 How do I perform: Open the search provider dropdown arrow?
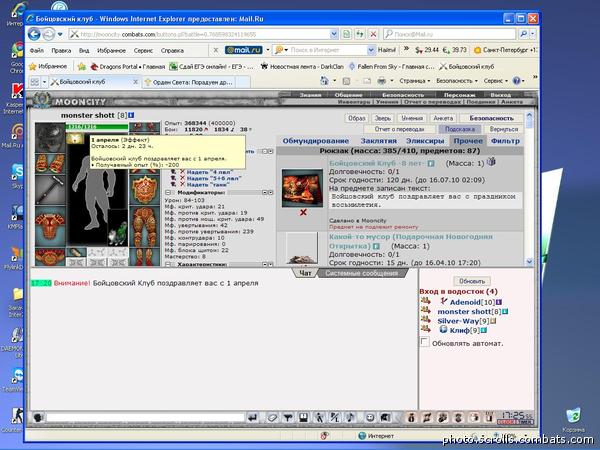click(532, 34)
